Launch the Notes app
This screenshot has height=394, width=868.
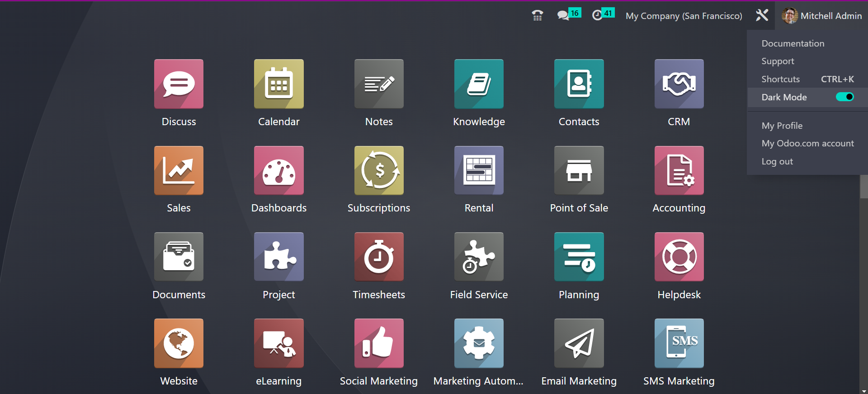379,84
